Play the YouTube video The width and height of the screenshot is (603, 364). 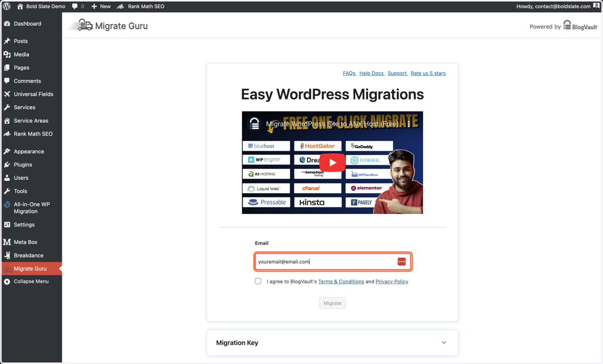click(332, 163)
